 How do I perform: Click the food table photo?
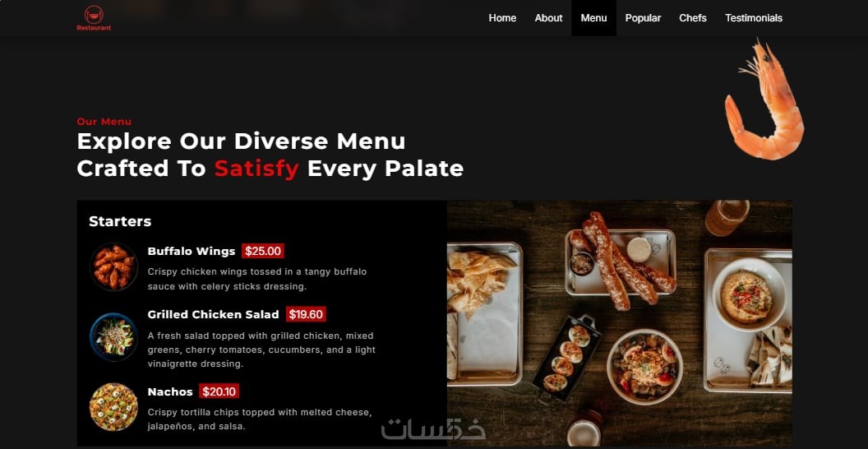(x=620, y=323)
